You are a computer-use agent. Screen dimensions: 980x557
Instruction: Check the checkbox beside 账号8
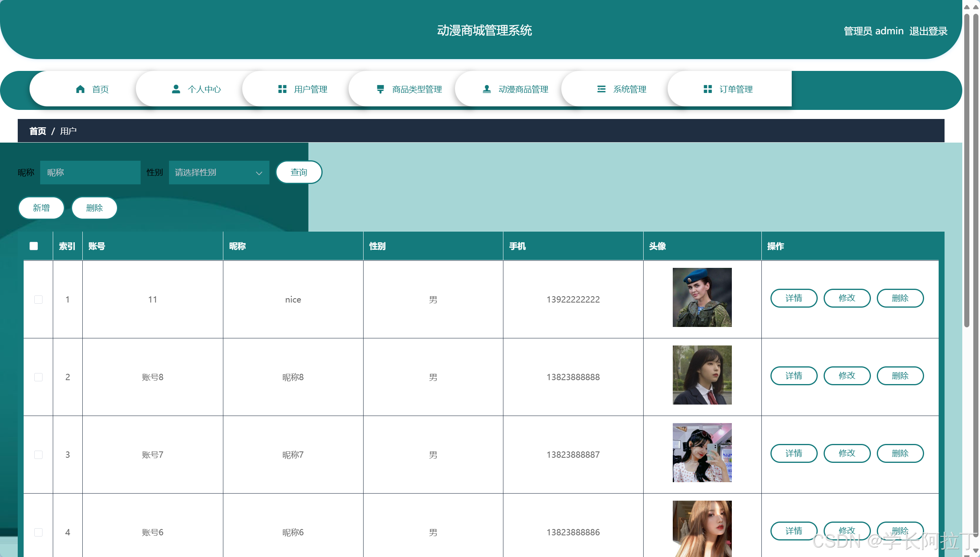tap(38, 377)
